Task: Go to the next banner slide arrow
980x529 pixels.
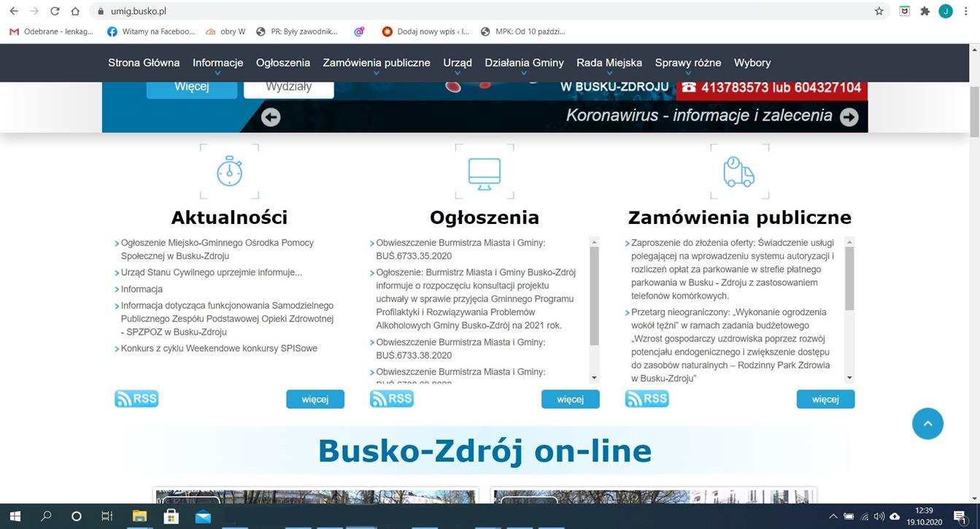Action: [x=849, y=117]
